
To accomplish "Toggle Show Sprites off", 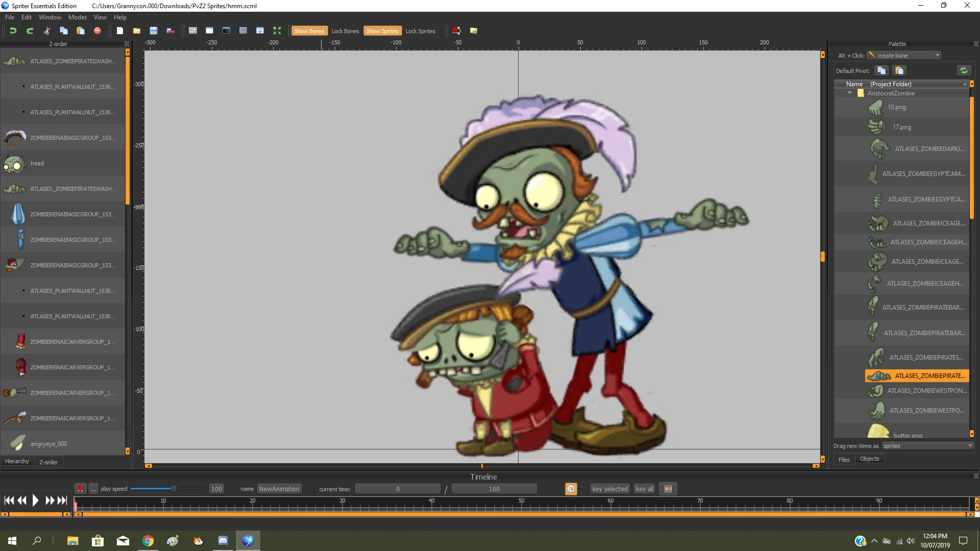I will pyautogui.click(x=382, y=31).
